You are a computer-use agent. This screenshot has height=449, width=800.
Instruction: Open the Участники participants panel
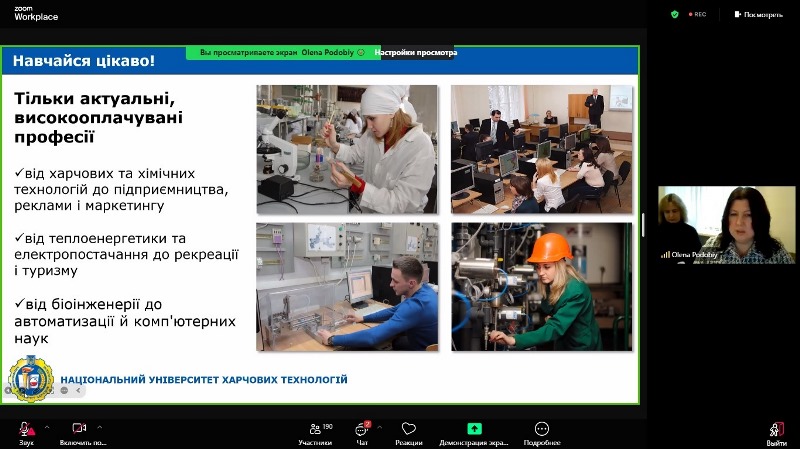314,429
